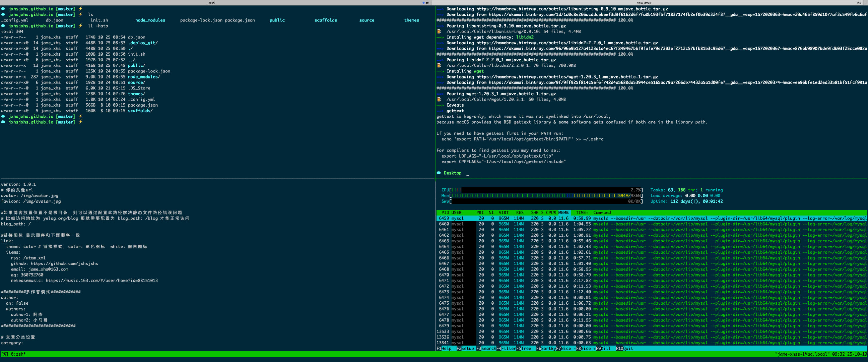Click 'package-lock.json' in the ll listing
This screenshot has width=868, height=362.
pos(149,71)
